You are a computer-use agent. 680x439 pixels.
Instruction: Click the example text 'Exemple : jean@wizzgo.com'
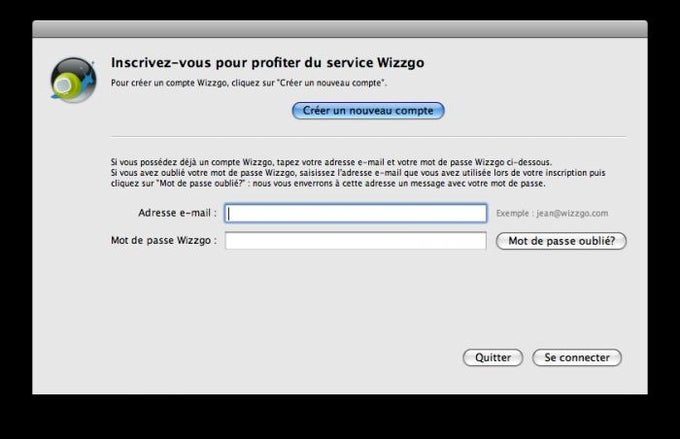[552, 213]
